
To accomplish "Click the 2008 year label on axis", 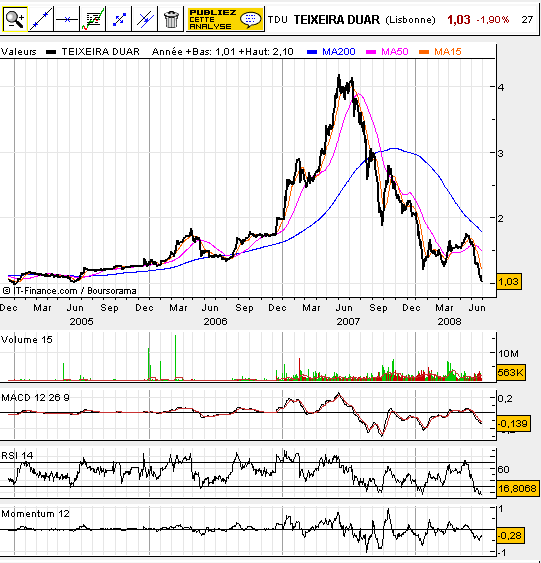I will pyautogui.click(x=449, y=322).
